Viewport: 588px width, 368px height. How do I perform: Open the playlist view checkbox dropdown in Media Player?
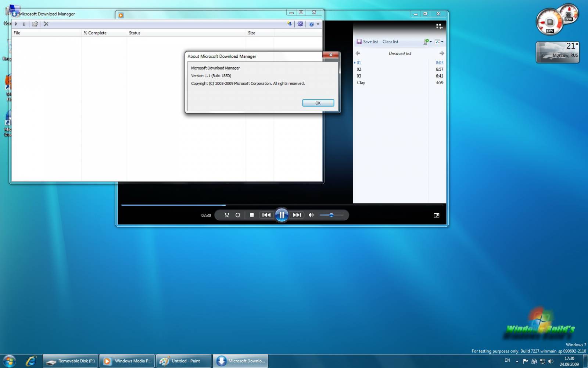[x=439, y=42]
